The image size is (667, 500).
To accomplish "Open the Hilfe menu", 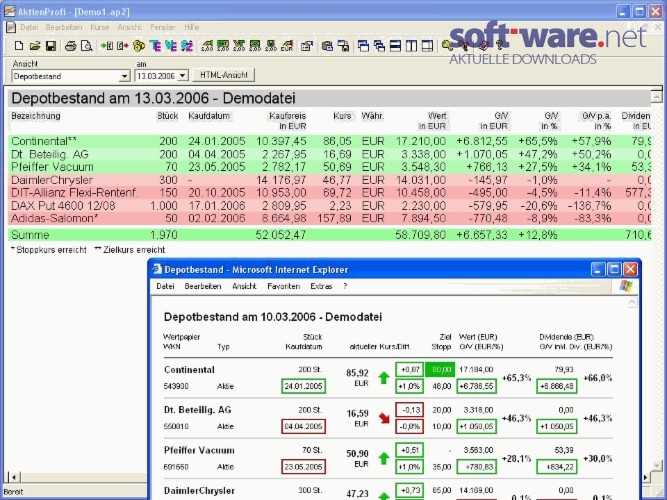I will click(x=191, y=27).
